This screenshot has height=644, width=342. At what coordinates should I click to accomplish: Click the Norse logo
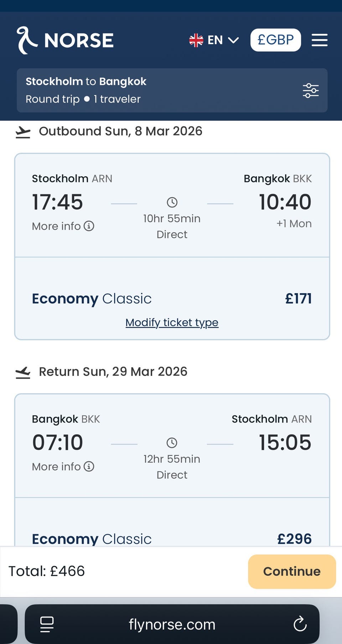click(65, 40)
